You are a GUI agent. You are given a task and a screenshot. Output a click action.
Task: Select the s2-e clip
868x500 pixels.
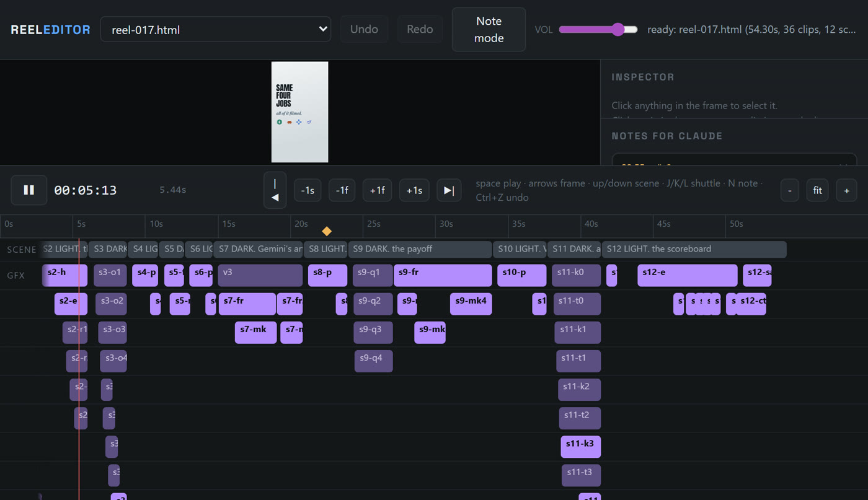coord(71,304)
